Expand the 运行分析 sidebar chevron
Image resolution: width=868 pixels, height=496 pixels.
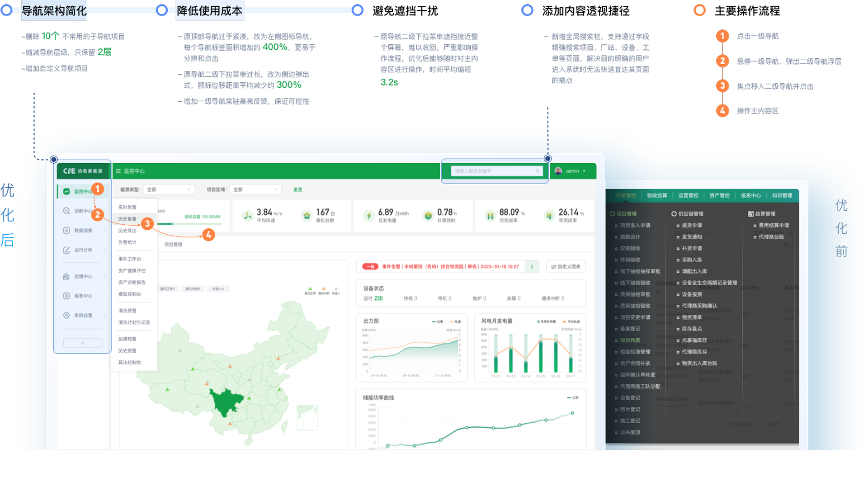104,250
